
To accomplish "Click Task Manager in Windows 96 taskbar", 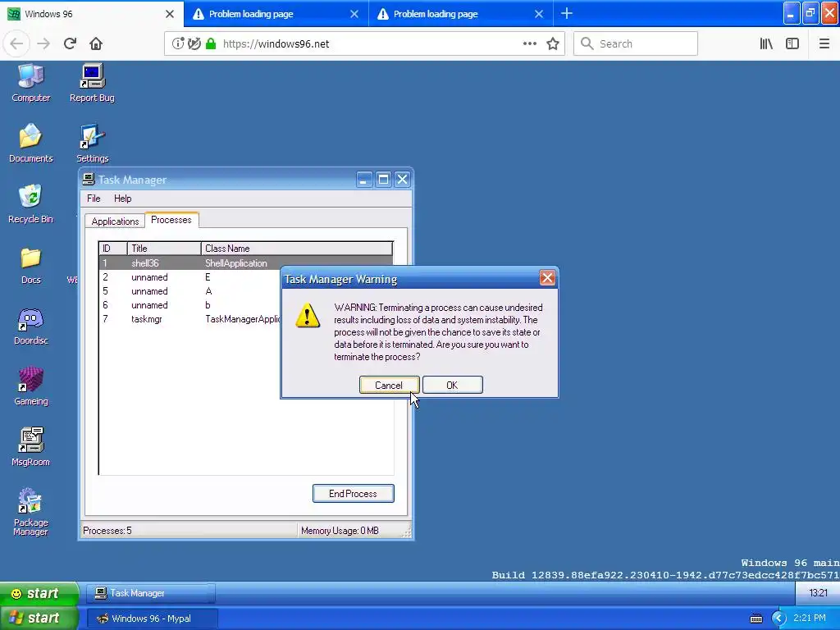I will click(x=150, y=593).
